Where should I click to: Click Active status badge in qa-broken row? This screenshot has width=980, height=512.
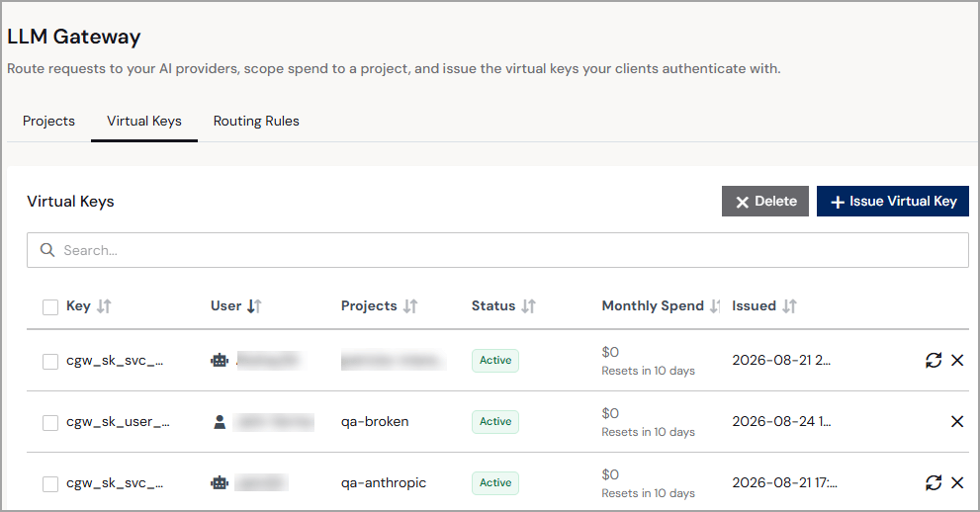click(495, 421)
